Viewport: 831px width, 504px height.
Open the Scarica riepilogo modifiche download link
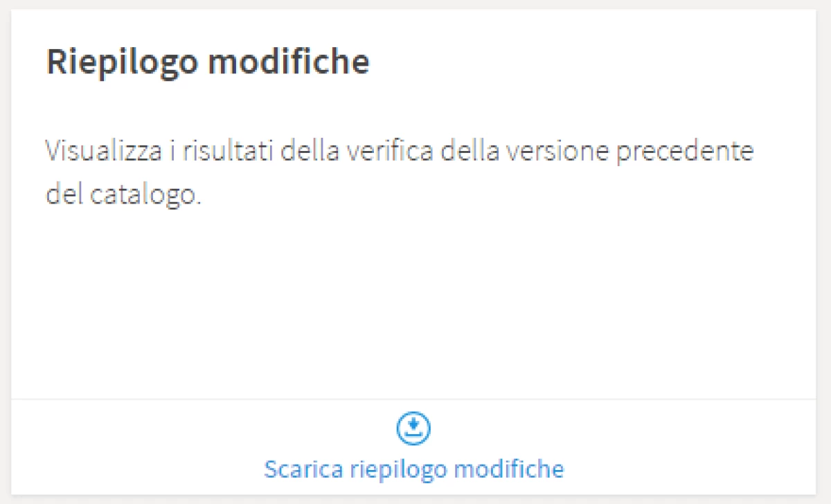pos(413,469)
